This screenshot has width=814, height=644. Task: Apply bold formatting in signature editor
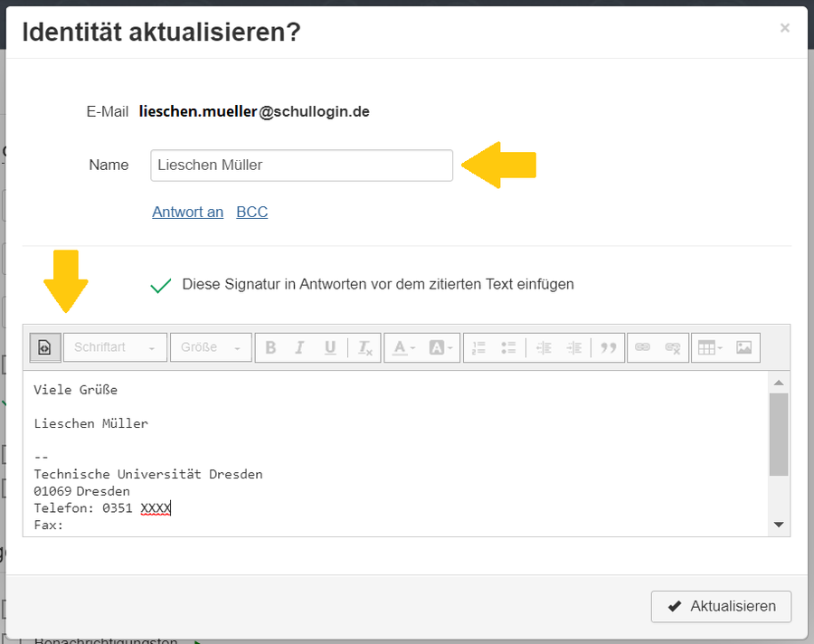pyautogui.click(x=270, y=347)
